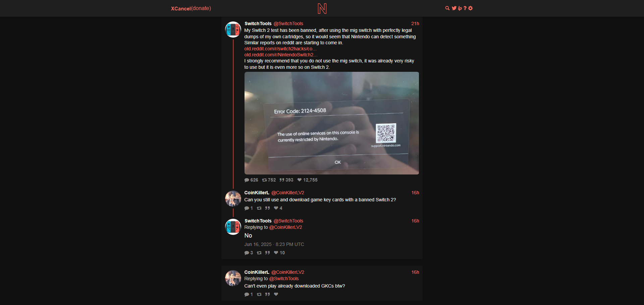644x305 pixels.
Task: Open the error code screenshot image
Action: tap(331, 123)
